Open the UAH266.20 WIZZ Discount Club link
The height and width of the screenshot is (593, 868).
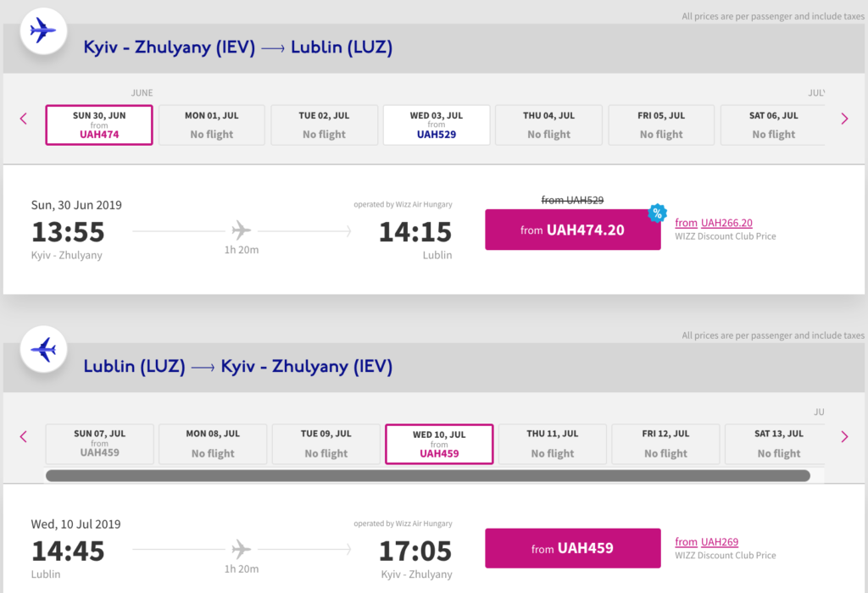726,223
